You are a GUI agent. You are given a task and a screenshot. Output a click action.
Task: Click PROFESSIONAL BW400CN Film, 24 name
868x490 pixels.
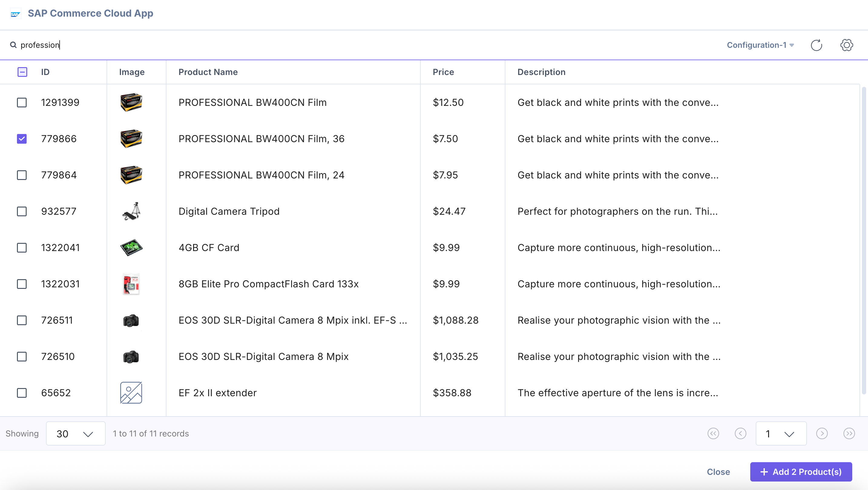[x=261, y=175]
